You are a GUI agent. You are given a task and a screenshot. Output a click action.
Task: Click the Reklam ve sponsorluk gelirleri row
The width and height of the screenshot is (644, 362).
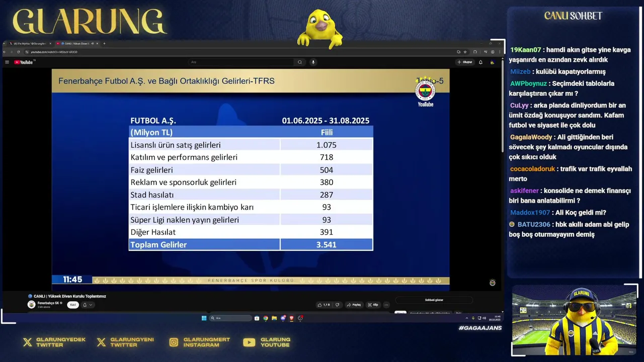point(251,182)
